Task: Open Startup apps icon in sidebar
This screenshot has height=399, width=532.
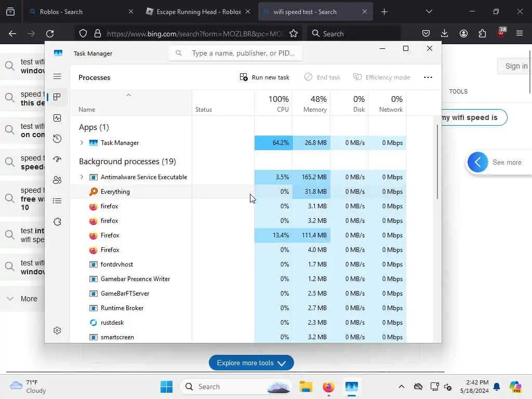Action: [57, 159]
